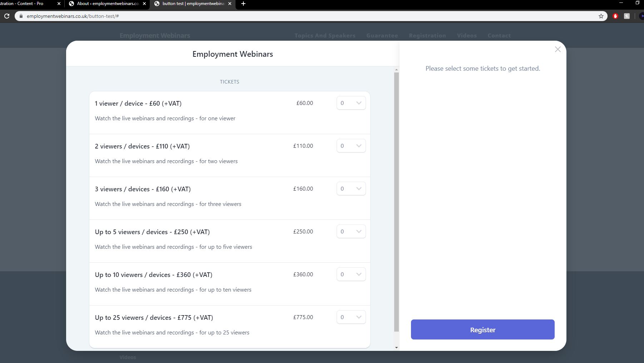Click the Register button
The image size is (644, 363).
(x=482, y=329)
